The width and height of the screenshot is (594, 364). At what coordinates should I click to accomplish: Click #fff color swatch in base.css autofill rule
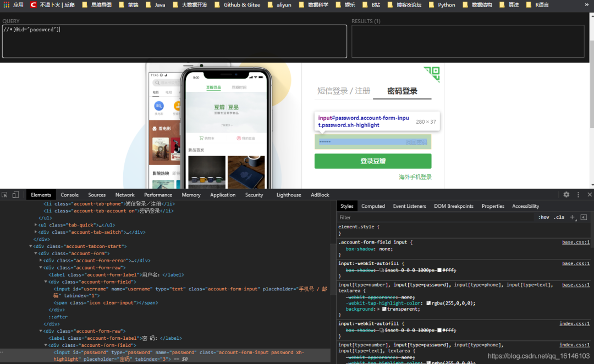439,270
